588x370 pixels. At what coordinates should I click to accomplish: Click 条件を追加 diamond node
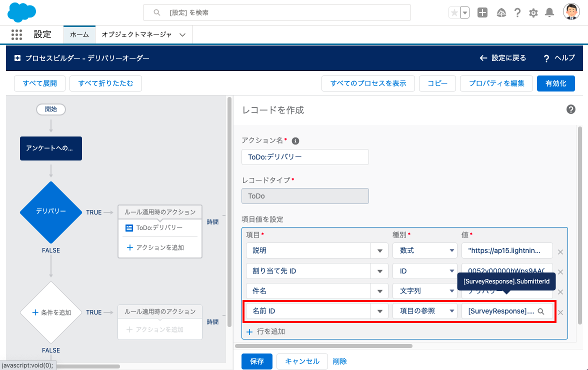click(x=51, y=312)
